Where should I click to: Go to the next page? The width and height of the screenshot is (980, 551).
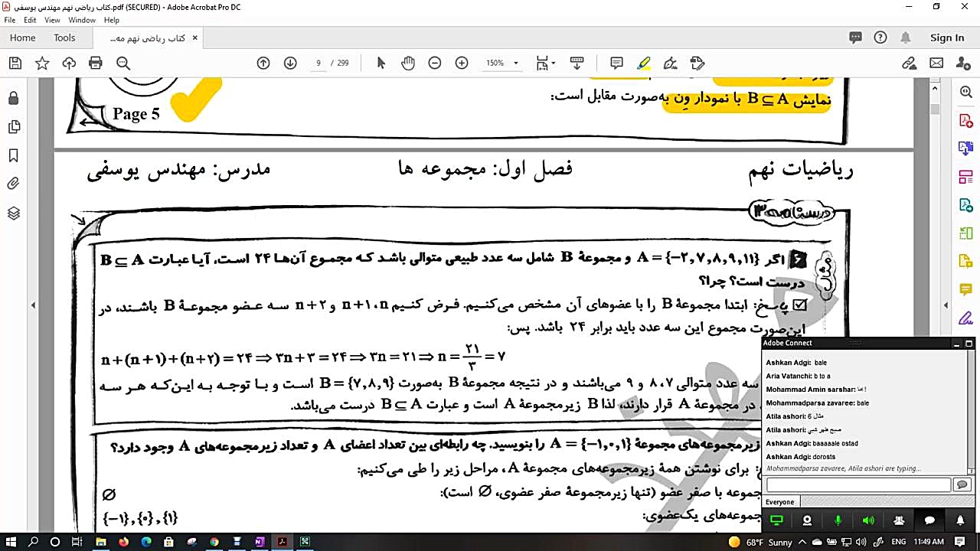coord(290,64)
